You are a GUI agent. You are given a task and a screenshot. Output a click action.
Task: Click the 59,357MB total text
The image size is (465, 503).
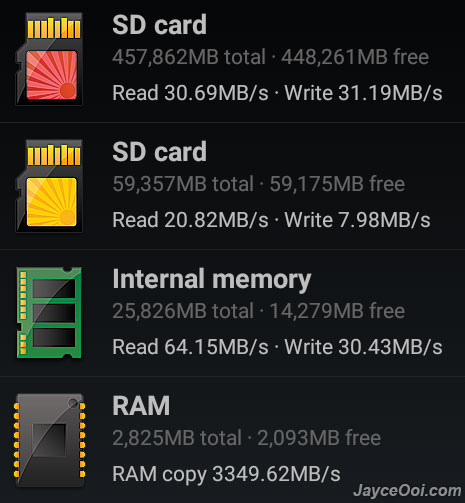click(183, 184)
